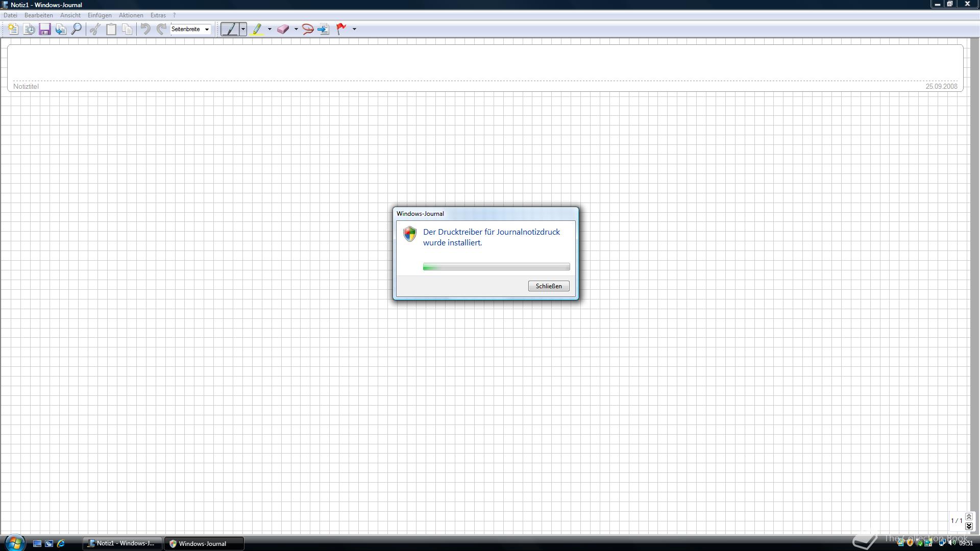The width and height of the screenshot is (980, 551).
Task: Open the magnifying glass search tool
Action: point(76,29)
